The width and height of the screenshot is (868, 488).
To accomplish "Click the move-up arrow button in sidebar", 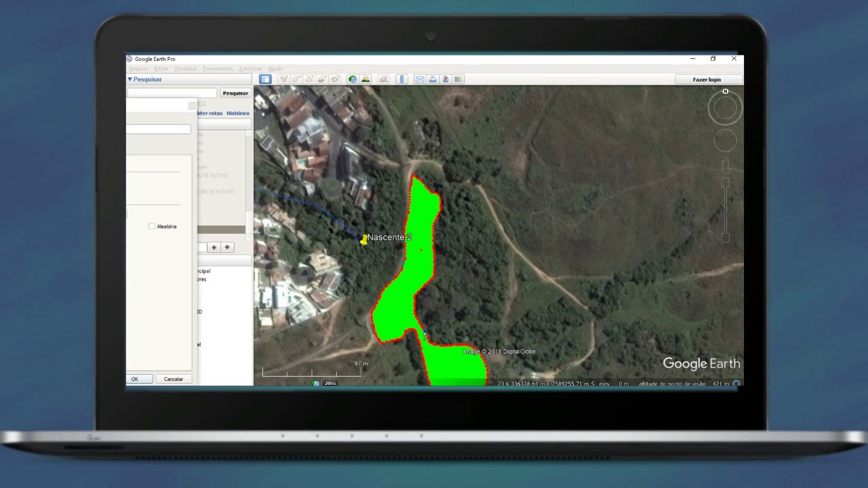I will coord(213,247).
